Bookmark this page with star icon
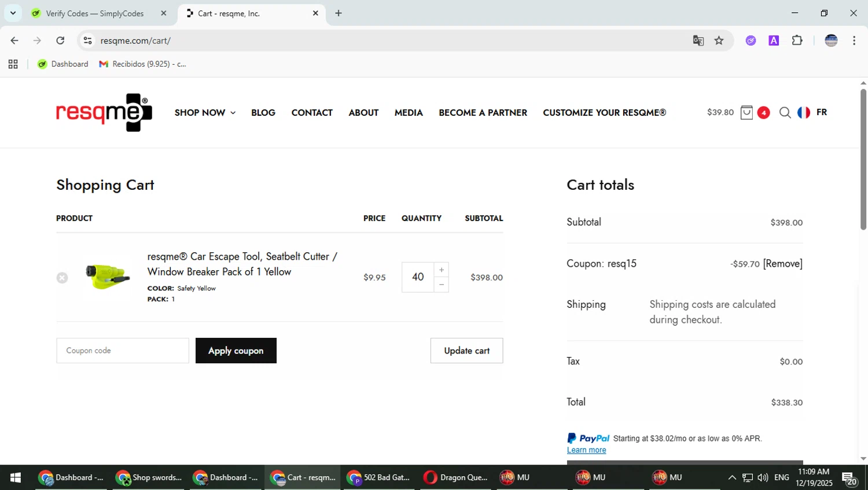The width and height of the screenshot is (868, 490). pos(719,40)
